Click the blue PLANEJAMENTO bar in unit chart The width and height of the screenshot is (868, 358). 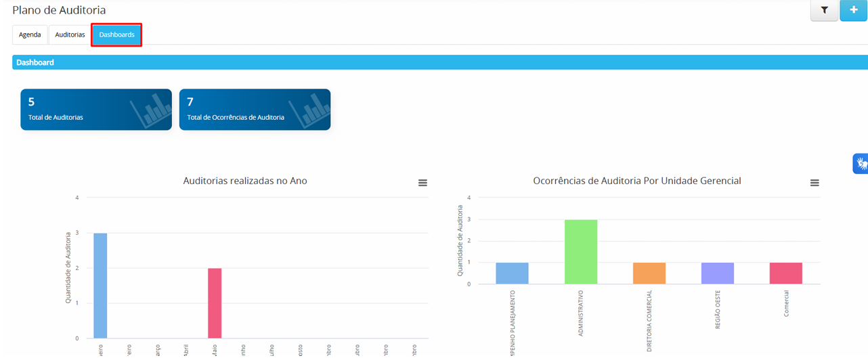[x=512, y=273]
